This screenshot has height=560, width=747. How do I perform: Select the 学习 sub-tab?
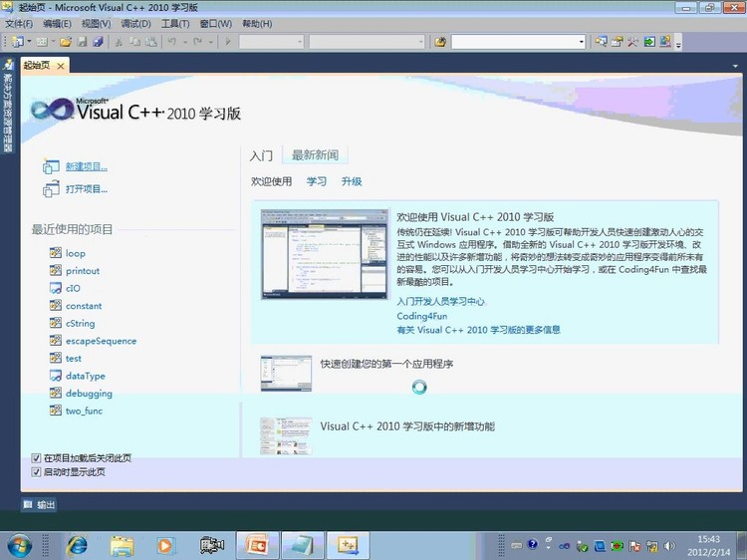pos(317,181)
